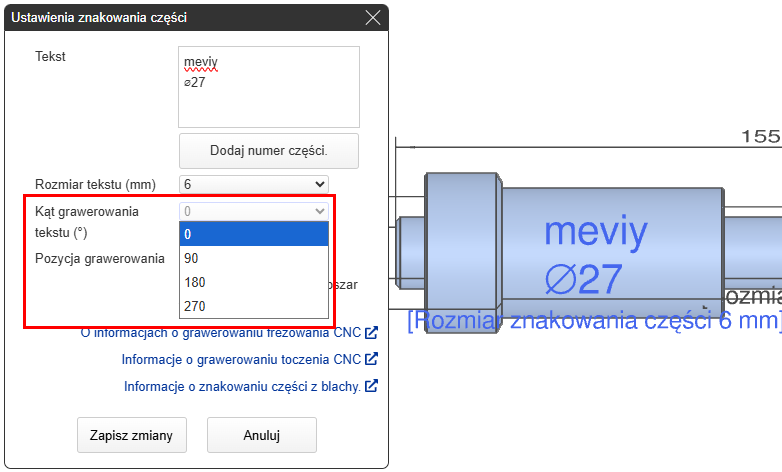Click external-link icon beside toczenia CNC info
This screenshot has height=472, width=782.
pyautogui.click(x=371, y=359)
